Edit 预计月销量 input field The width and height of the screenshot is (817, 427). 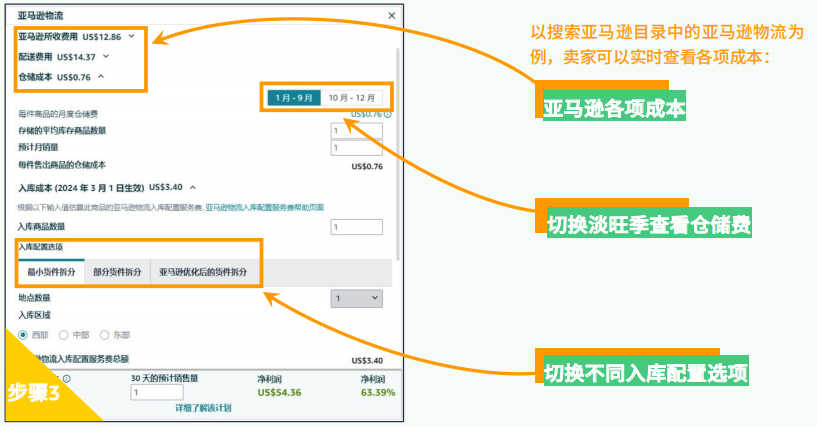[356, 148]
